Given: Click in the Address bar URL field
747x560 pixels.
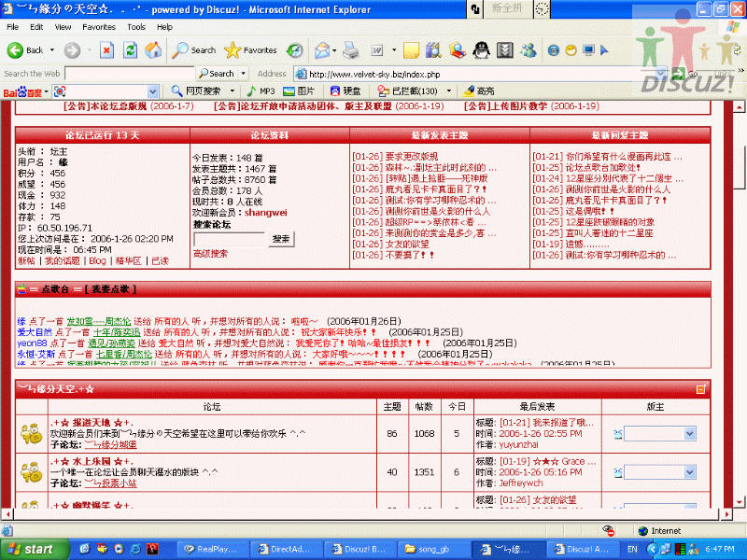Looking at the screenshot, I should (481, 74).
